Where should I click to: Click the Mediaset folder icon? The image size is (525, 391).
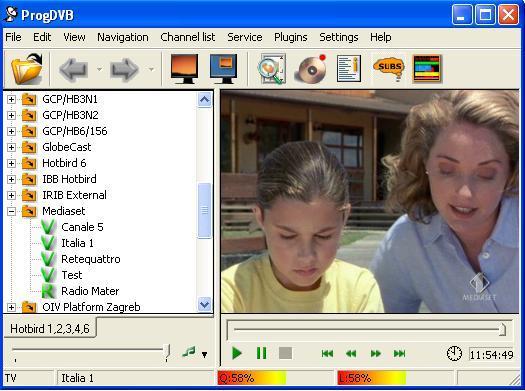tap(29, 211)
